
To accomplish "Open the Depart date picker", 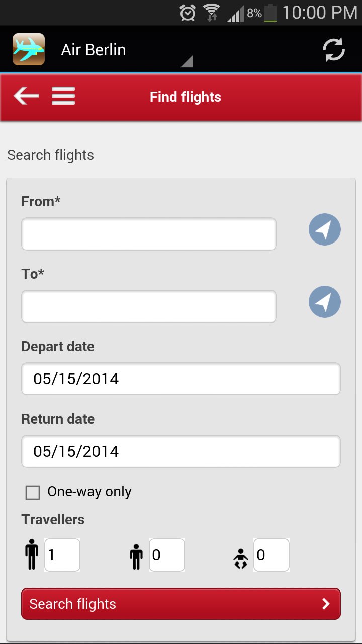I will click(180, 379).
